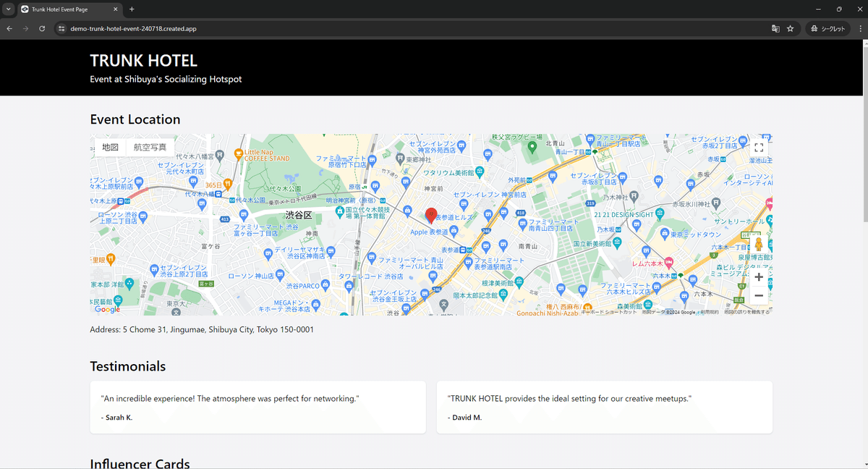Open a new browser tab

[132, 9]
